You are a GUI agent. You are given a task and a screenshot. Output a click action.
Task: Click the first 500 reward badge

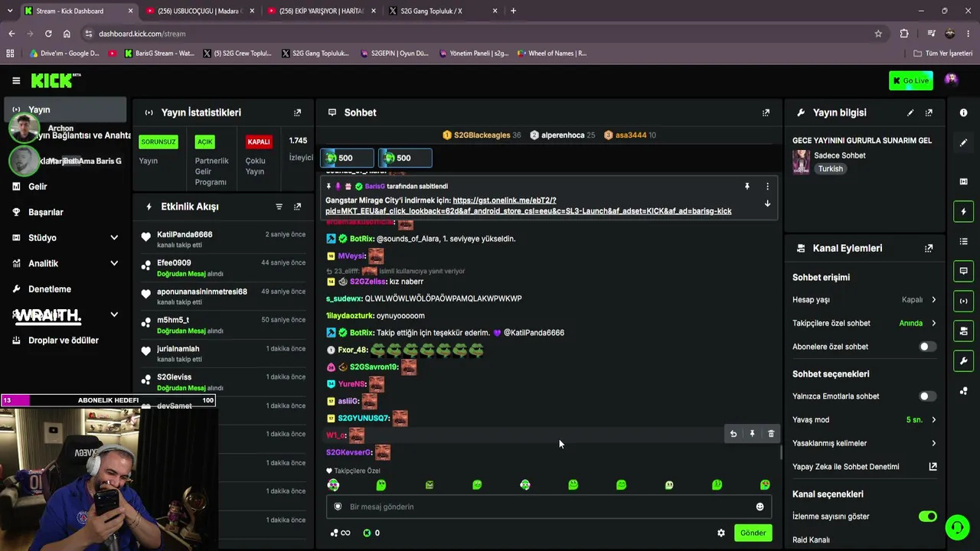346,158
